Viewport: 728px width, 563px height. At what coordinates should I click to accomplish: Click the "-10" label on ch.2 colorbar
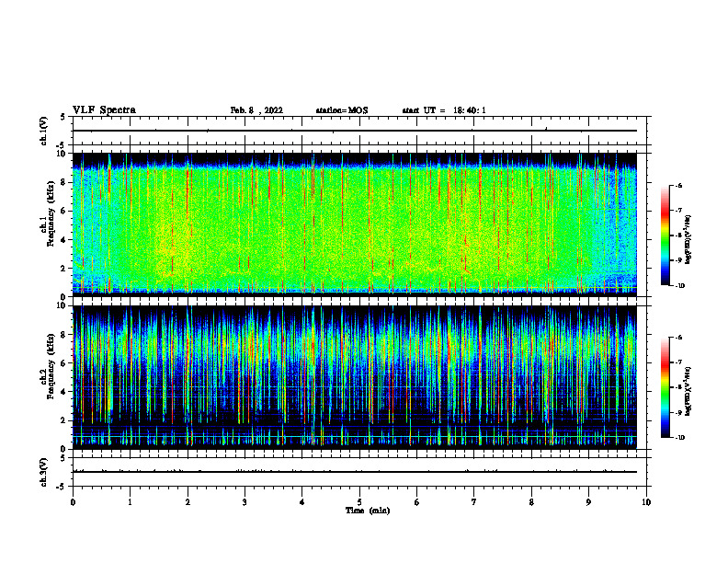click(679, 438)
